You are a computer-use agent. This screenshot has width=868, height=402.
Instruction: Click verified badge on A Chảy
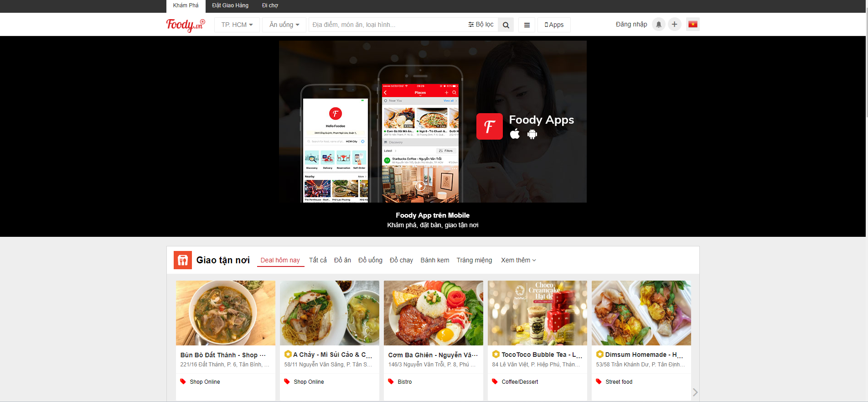click(288, 354)
